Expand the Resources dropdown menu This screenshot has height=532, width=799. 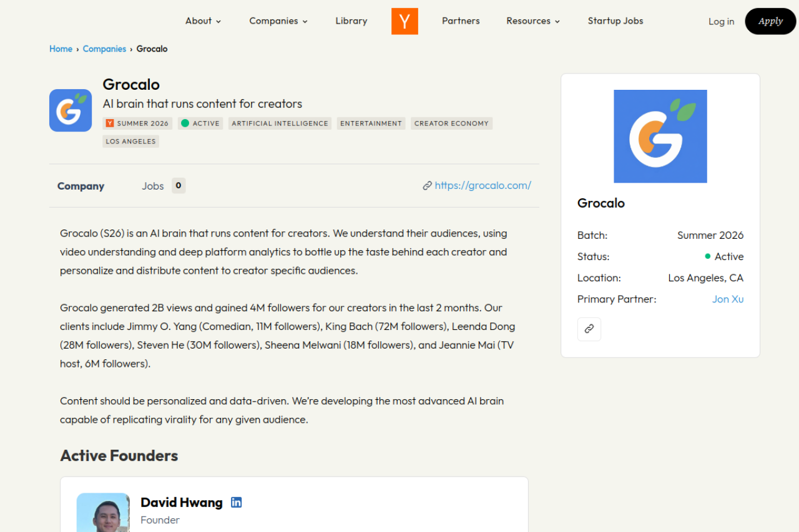[533, 21]
